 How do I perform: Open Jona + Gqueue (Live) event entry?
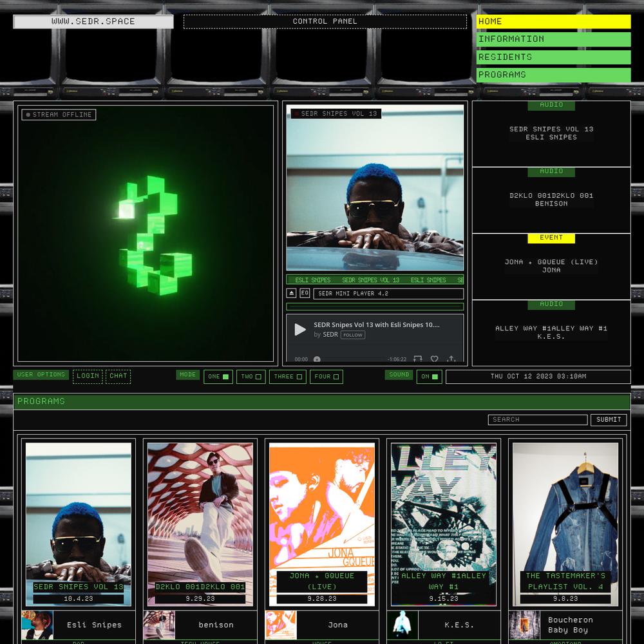pyautogui.click(x=551, y=267)
